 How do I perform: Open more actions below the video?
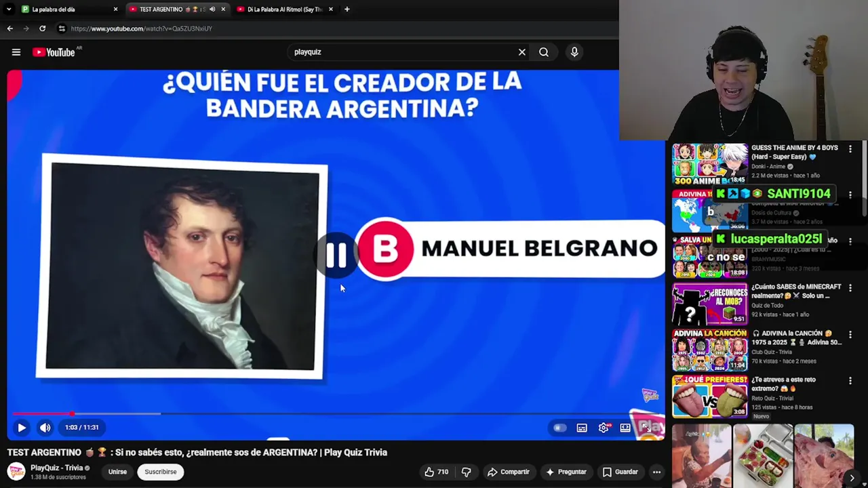(656, 472)
